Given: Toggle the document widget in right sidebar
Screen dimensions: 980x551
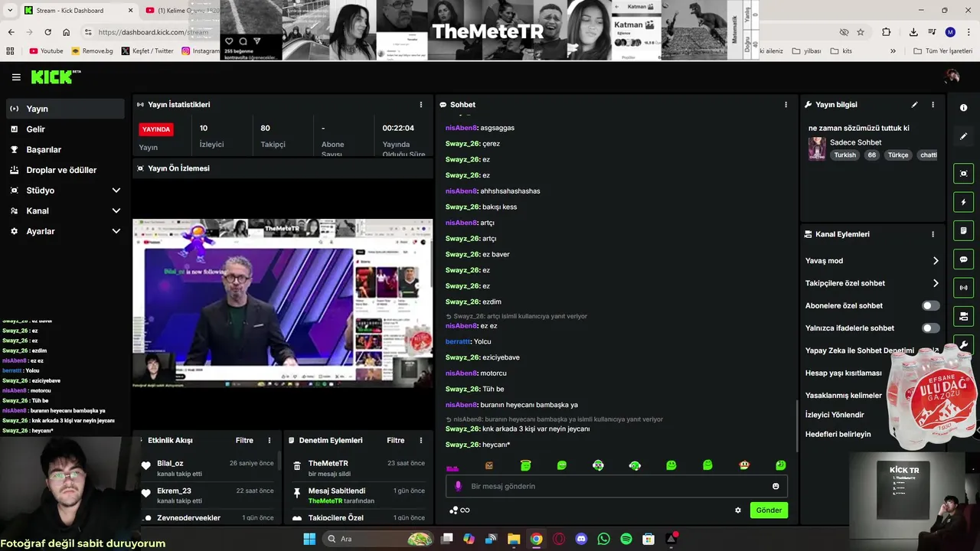Looking at the screenshot, I should [964, 230].
